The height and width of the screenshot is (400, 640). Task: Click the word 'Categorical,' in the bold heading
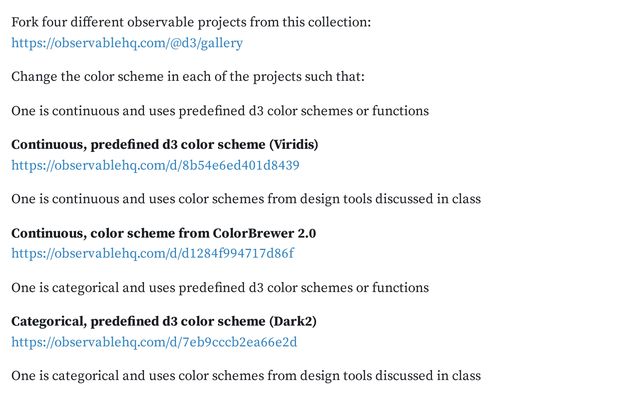50,321
